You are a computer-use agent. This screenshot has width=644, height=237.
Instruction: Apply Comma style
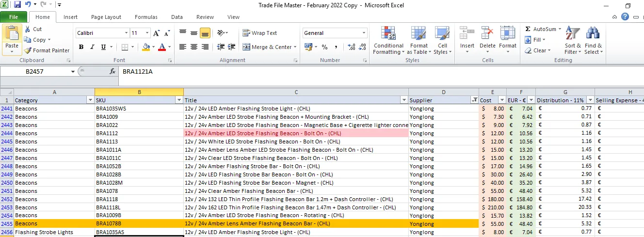click(336, 47)
